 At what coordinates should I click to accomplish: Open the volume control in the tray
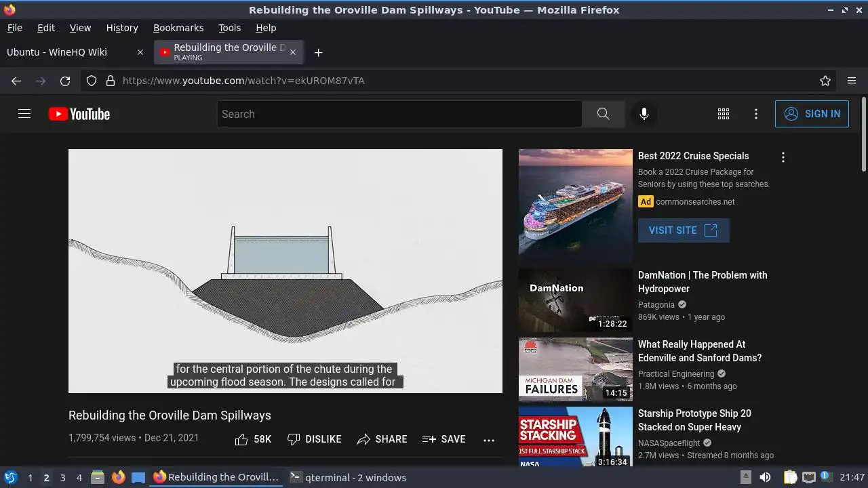[x=765, y=477]
